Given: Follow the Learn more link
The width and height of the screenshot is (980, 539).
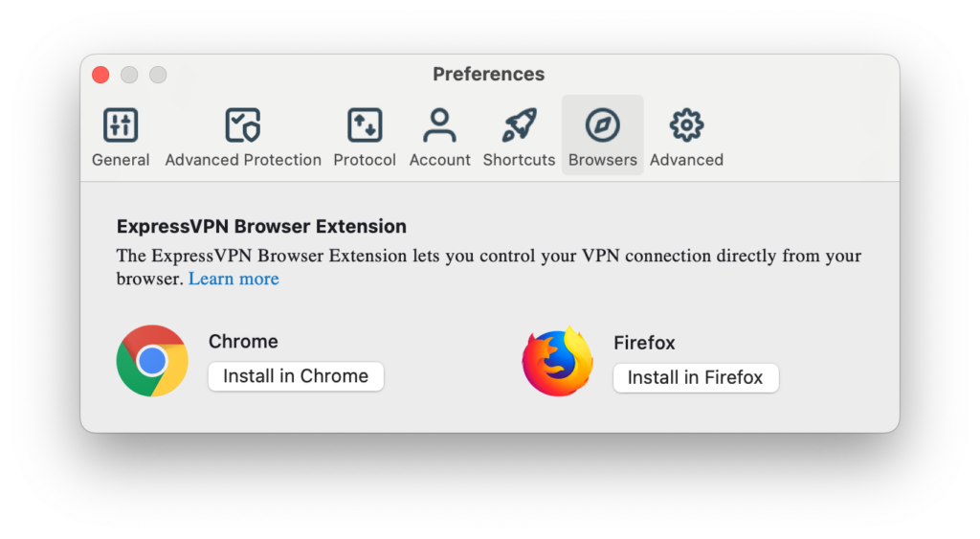Looking at the screenshot, I should (234, 280).
